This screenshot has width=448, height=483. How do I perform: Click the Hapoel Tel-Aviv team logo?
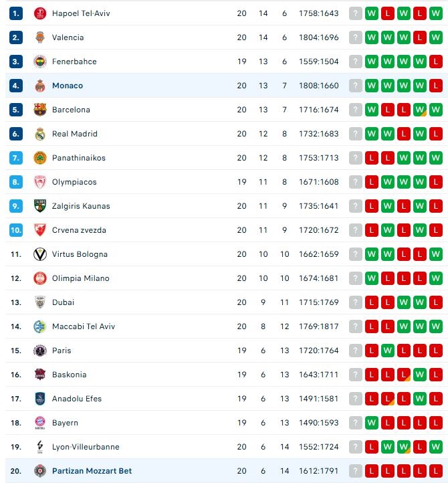(40, 13)
